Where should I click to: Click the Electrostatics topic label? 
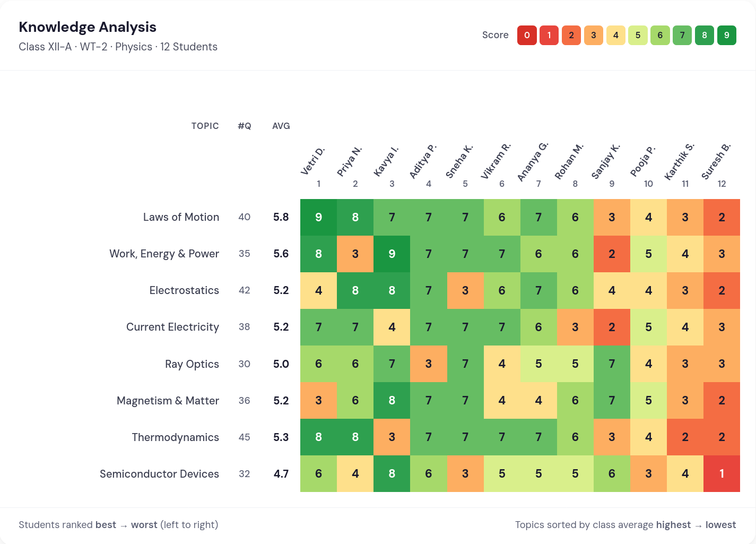pos(184,290)
